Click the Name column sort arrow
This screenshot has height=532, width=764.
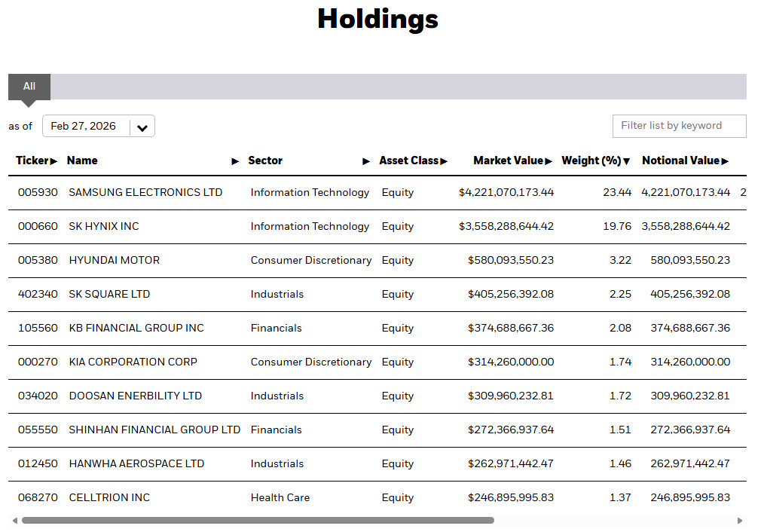point(235,161)
